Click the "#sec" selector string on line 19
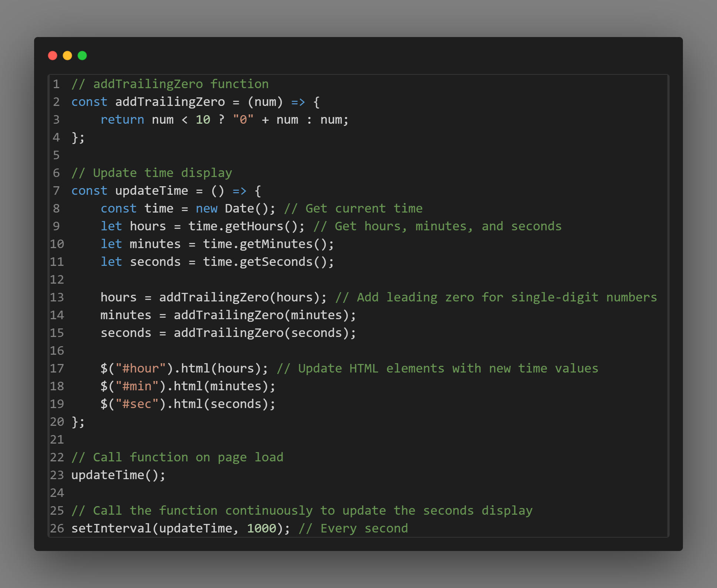Viewport: 717px width, 588px height. pos(137,404)
